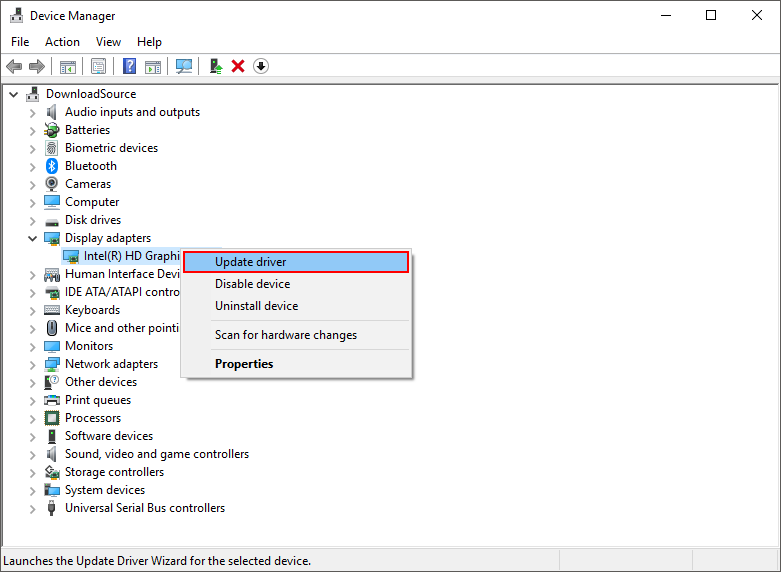Click the Keyboards icon
Viewport: 781px width, 572px height.
52,310
